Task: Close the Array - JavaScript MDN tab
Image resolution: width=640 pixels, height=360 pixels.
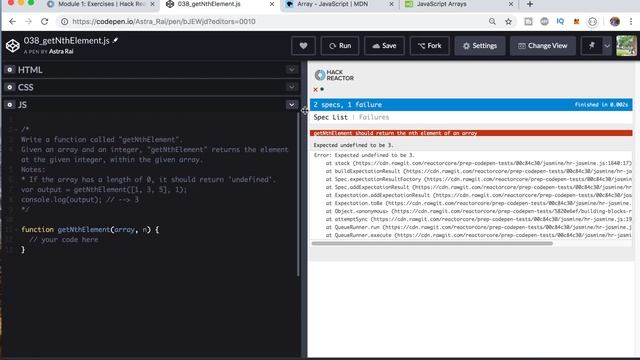Action: point(391,4)
